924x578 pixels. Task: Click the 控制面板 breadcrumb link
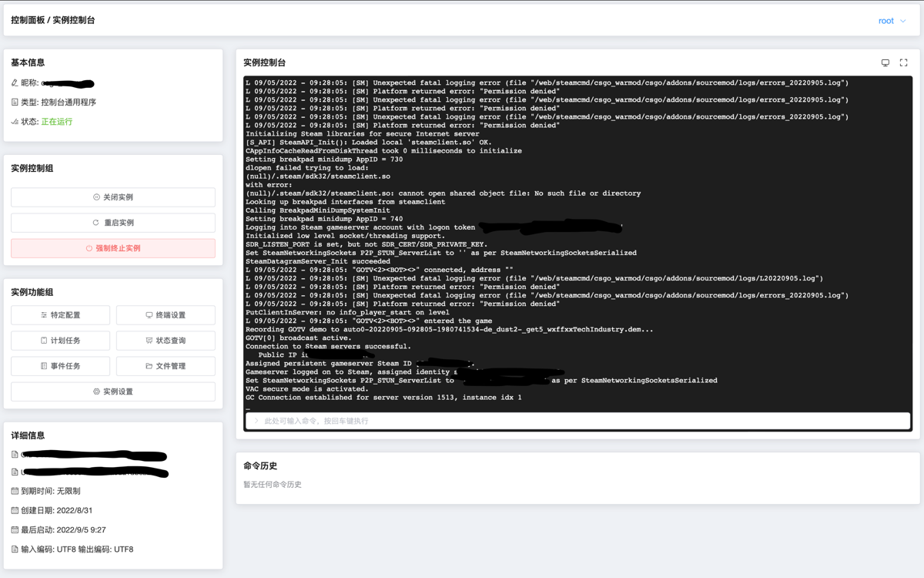[28, 20]
